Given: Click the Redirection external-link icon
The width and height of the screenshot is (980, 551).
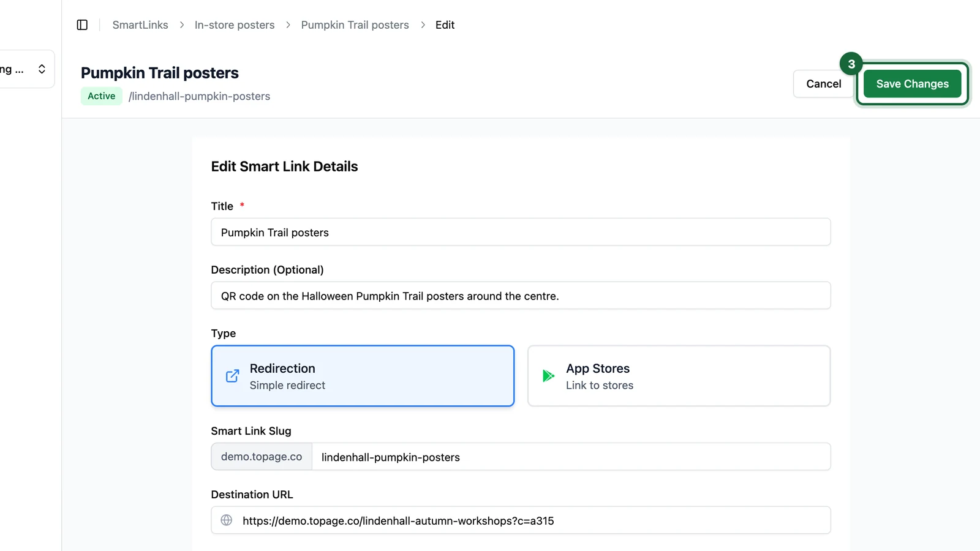Looking at the screenshot, I should coord(233,376).
